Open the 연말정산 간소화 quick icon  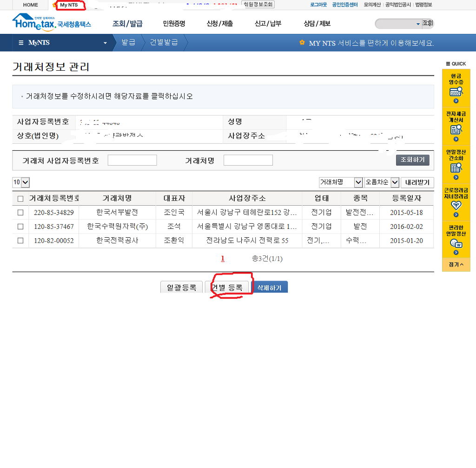[x=456, y=168]
